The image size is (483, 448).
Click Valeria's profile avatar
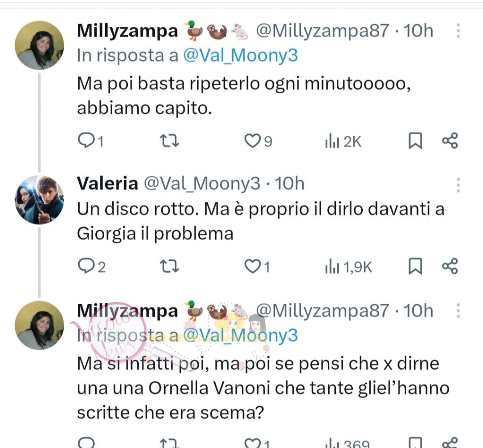[x=39, y=199]
